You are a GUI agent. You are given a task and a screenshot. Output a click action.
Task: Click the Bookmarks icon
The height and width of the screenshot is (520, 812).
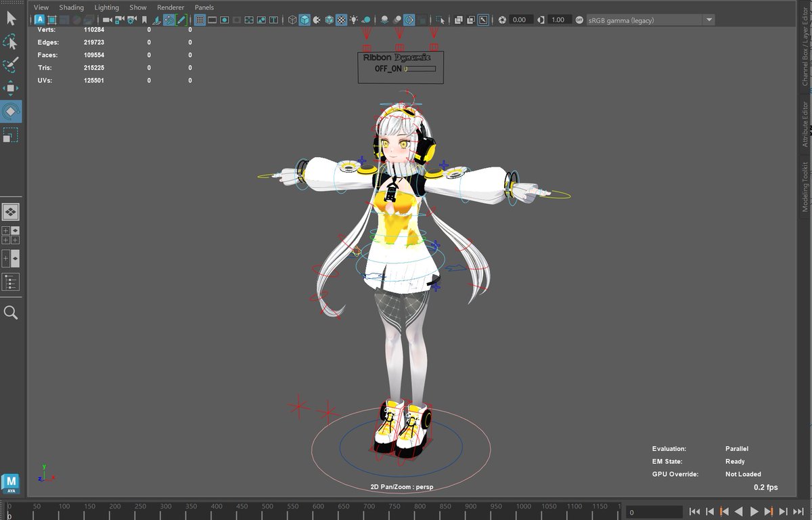pyautogui.click(x=144, y=20)
